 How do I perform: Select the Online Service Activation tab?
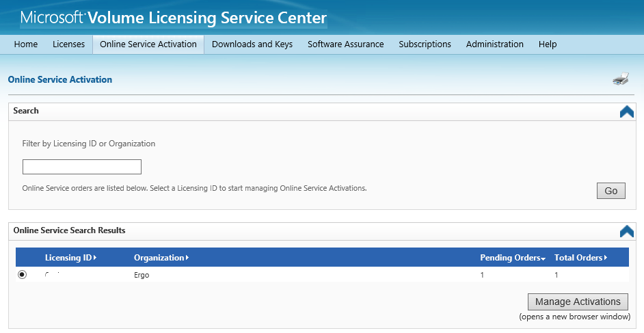pyautogui.click(x=148, y=44)
